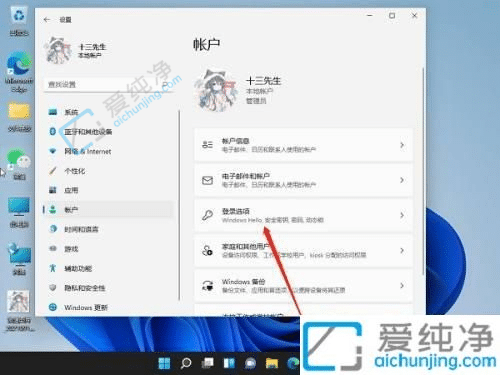This screenshot has height=375, width=500.
Task: Open Apps (应用) category
Action: [x=108, y=190]
